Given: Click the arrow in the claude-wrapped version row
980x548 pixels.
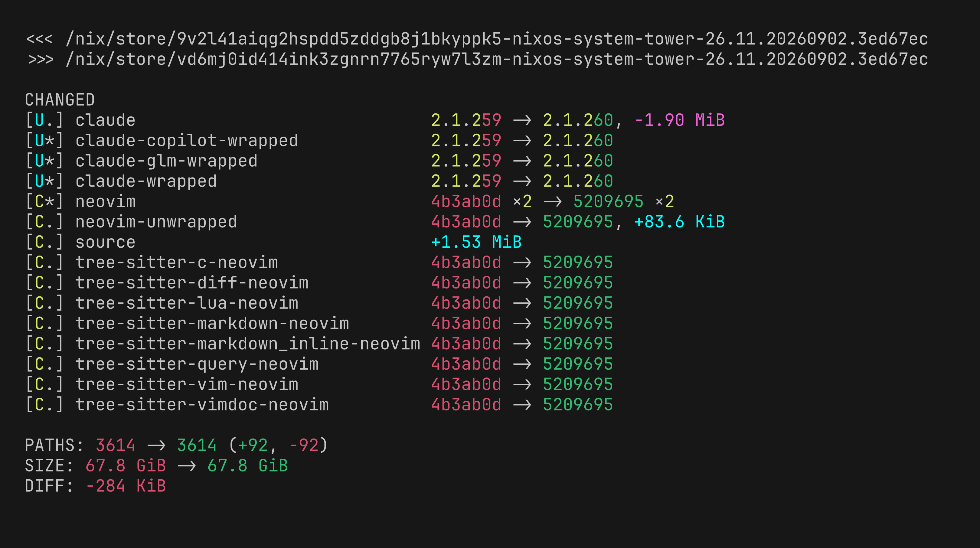Looking at the screenshot, I should tap(522, 181).
